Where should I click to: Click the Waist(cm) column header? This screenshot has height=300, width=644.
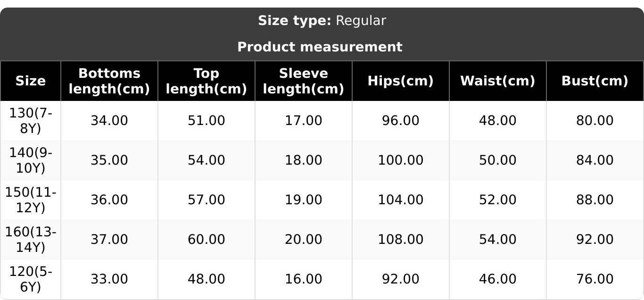pos(497,81)
